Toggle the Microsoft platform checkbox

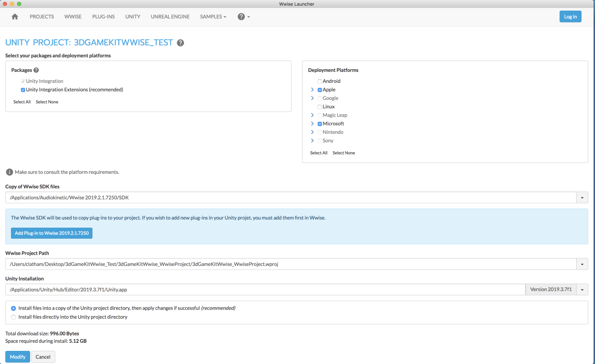pyautogui.click(x=320, y=124)
